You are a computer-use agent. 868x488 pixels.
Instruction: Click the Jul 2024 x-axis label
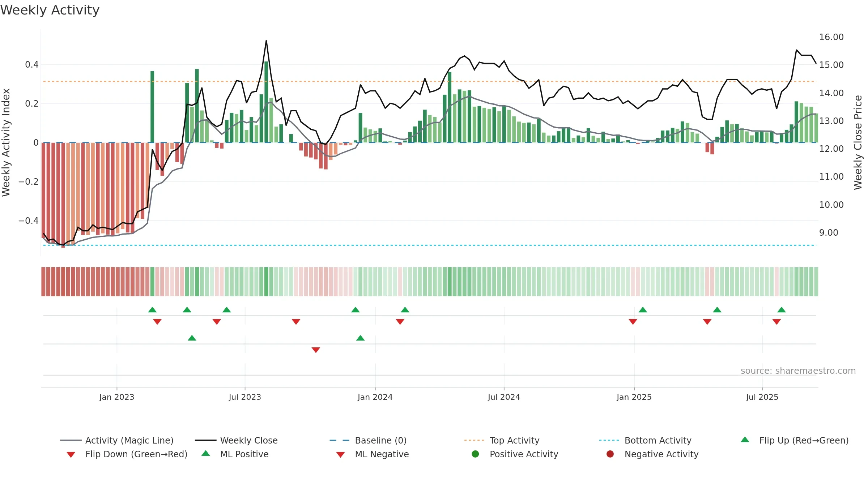pyautogui.click(x=504, y=397)
